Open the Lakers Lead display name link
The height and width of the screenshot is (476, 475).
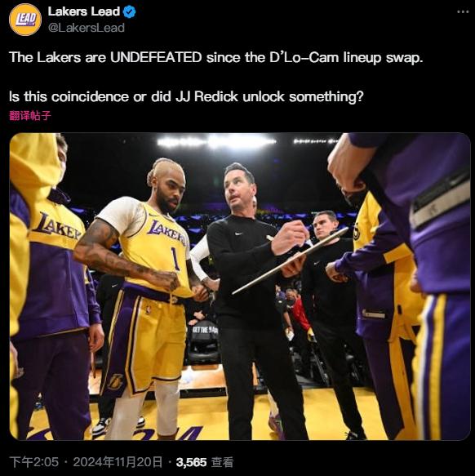coord(84,11)
